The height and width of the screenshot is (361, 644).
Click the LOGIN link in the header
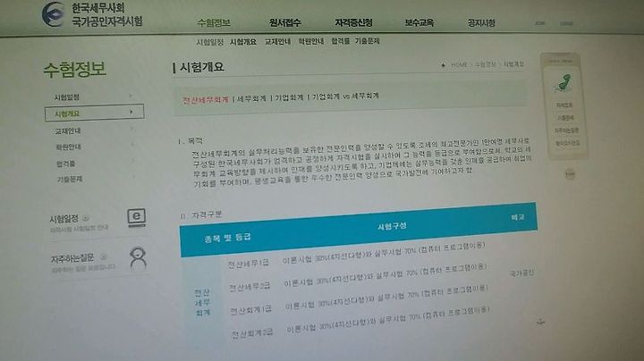(x=566, y=23)
